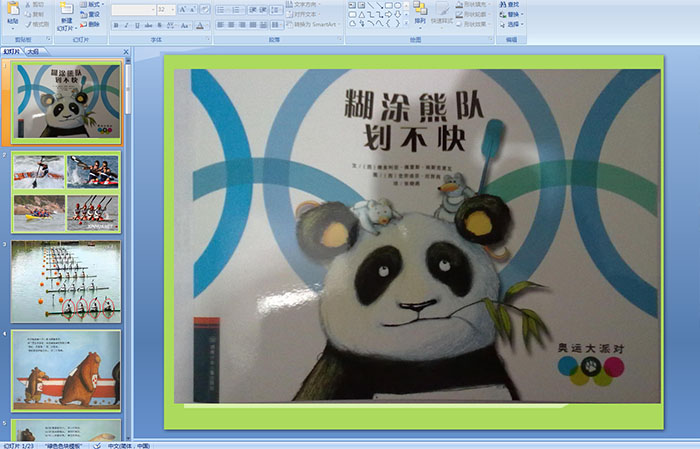This screenshot has height=449, width=700.
Task: Click the Font Color (A) button
Action: [x=200, y=25]
